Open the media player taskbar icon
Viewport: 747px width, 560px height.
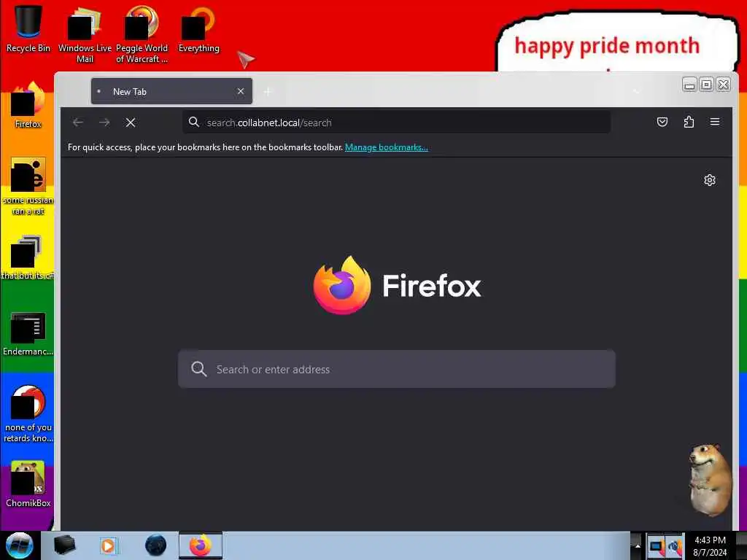coord(108,545)
